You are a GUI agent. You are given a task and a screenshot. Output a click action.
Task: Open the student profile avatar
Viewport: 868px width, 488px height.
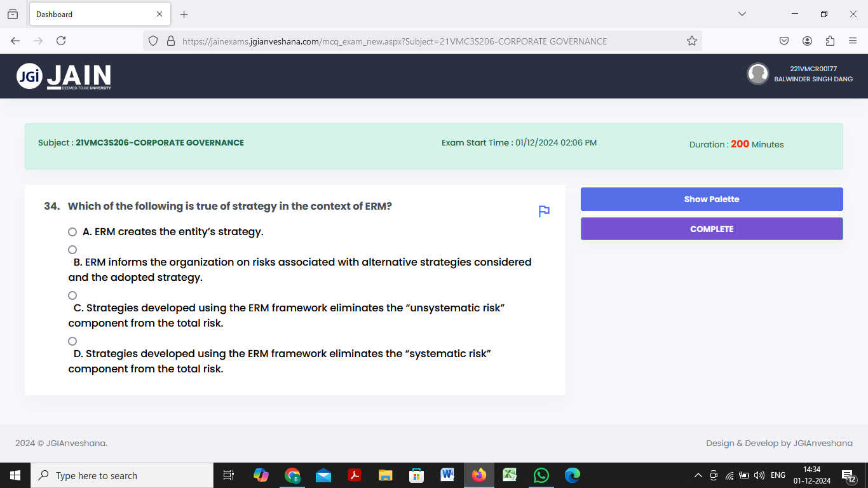point(758,74)
